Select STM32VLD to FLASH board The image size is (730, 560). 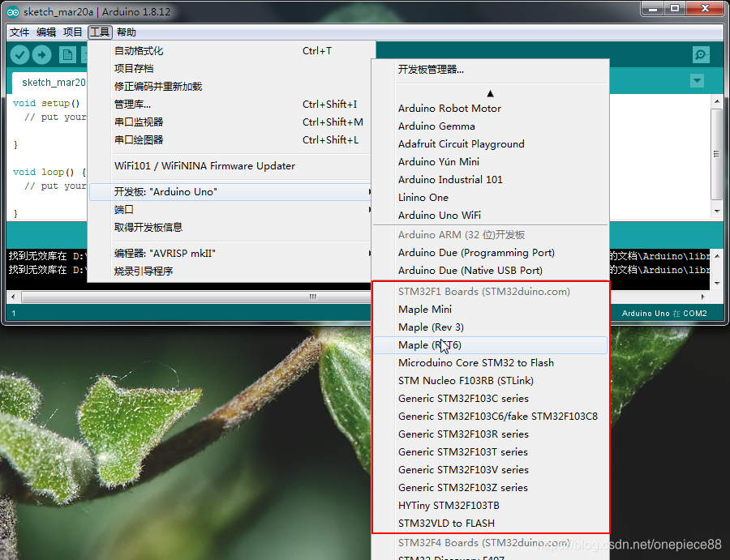(490, 524)
